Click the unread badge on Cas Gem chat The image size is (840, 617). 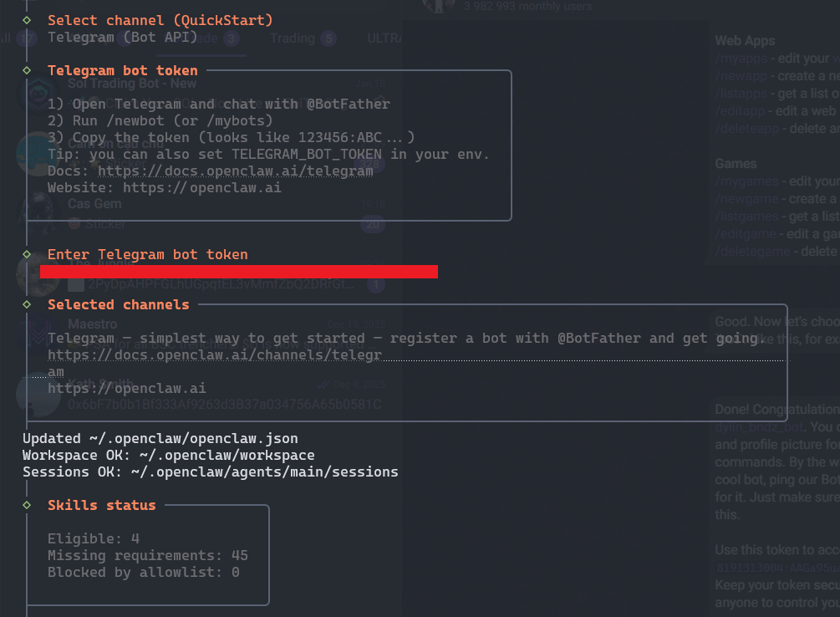(x=373, y=223)
